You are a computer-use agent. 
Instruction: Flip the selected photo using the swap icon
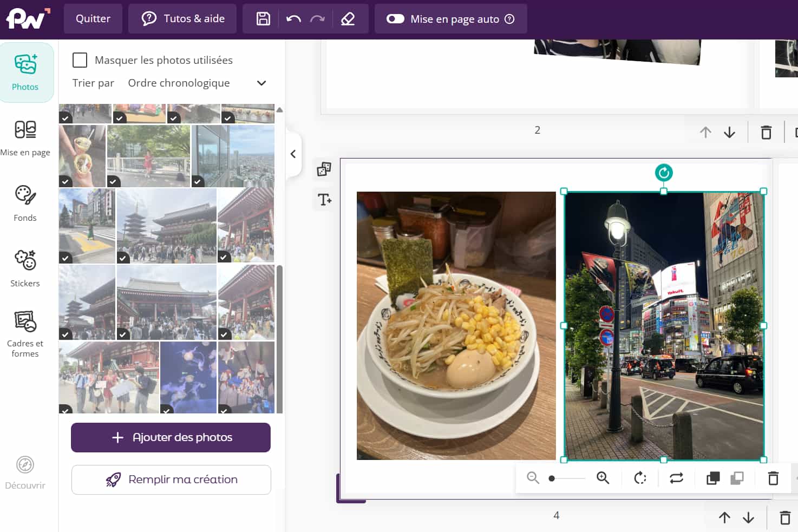[x=675, y=478]
